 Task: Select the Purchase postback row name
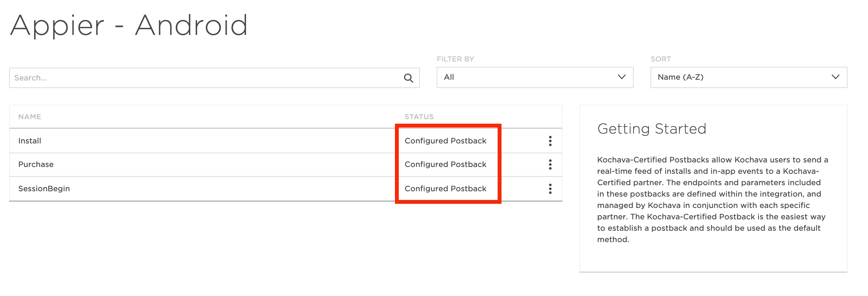pos(36,164)
